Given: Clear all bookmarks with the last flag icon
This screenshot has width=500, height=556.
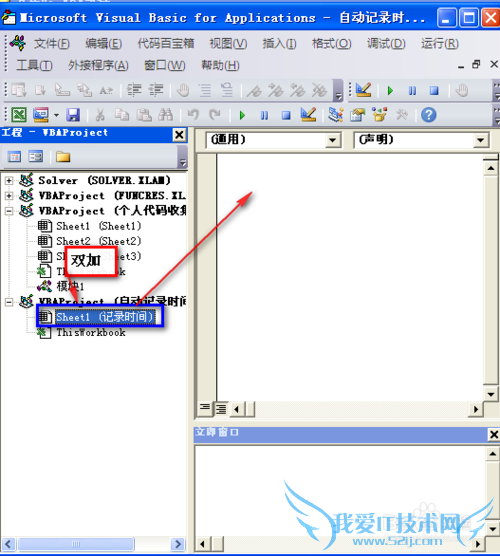Looking at the screenshot, I should point(320,91).
